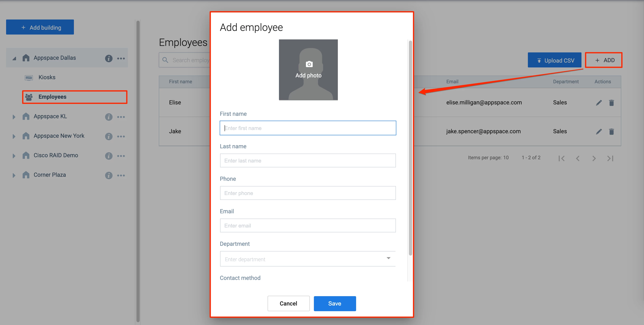Expand the Appspace New York building
644x325 pixels.
pos(14,136)
